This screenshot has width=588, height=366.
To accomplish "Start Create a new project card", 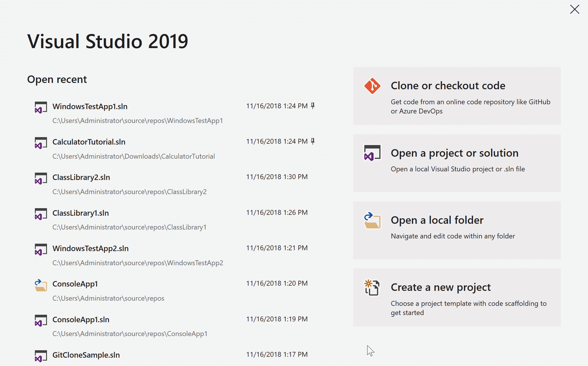I will click(457, 297).
